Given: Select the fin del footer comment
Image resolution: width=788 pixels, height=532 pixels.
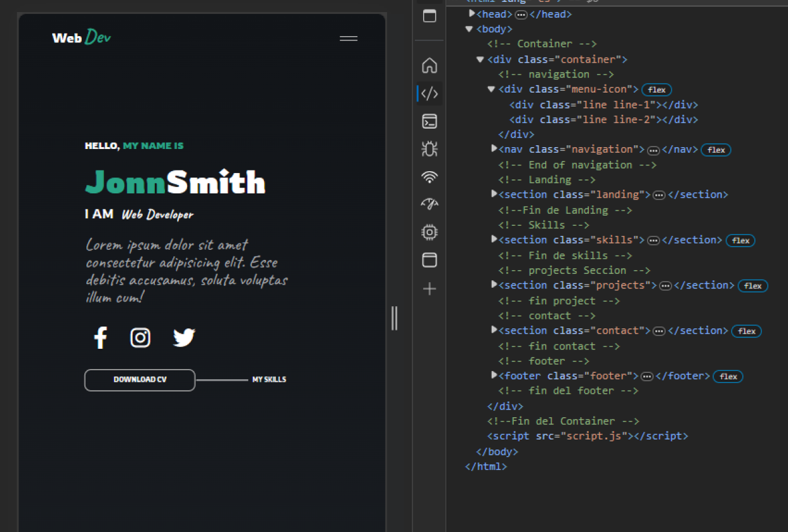Looking at the screenshot, I should pos(568,391).
